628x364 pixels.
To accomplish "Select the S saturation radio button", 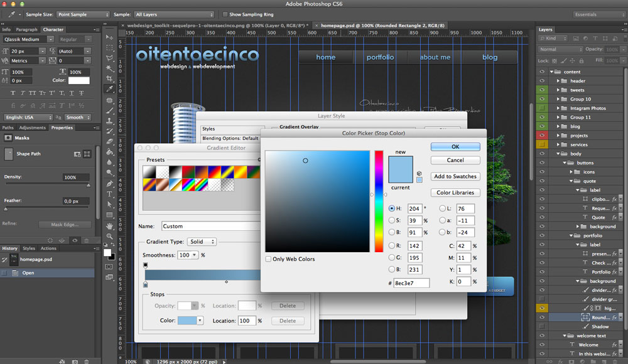I will [392, 220].
